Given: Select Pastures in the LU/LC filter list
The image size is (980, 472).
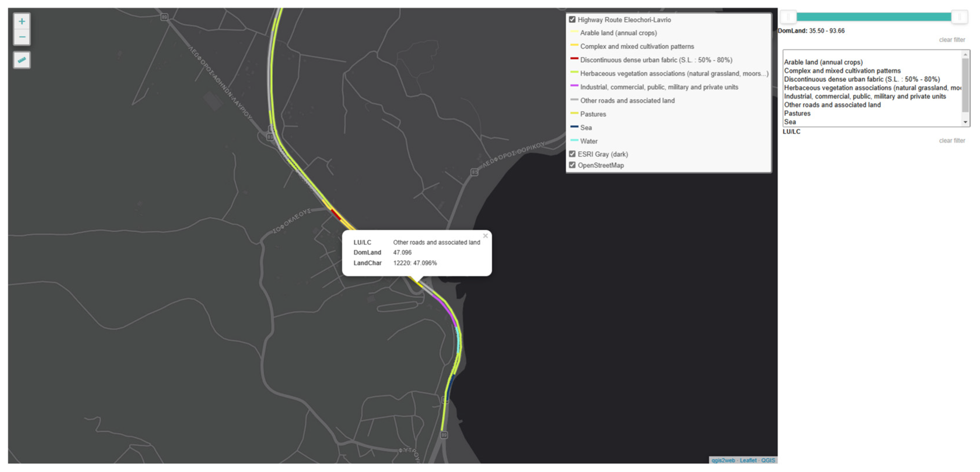Looking at the screenshot, I should coord(797,113).
